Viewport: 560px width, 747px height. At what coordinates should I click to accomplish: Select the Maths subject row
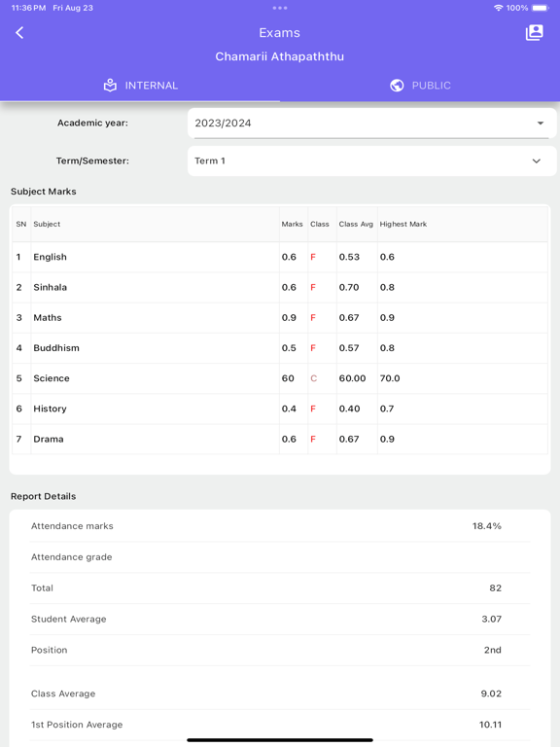[x=280, y=318]
